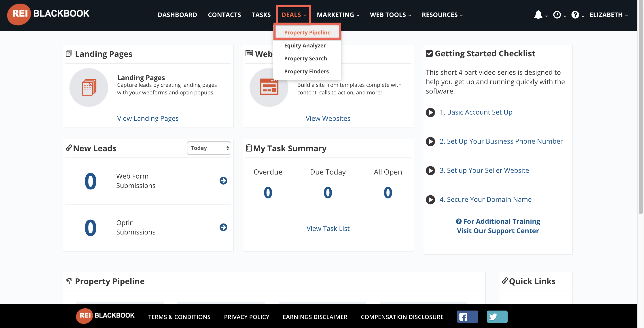Image resolution: width=644 pixels, height=328 pixels.
Task: Click the New Leads link icon
Action: (69, 148)
